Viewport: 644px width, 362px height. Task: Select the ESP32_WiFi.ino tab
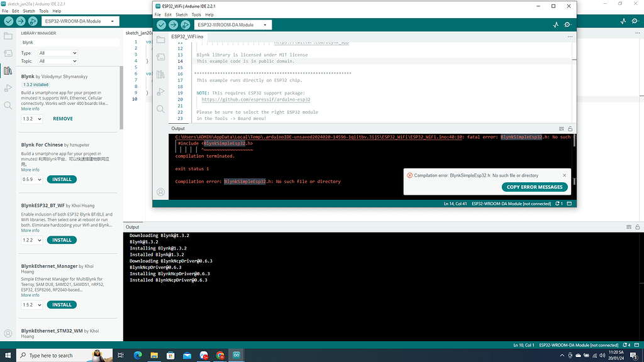click(x=187, y=36)
